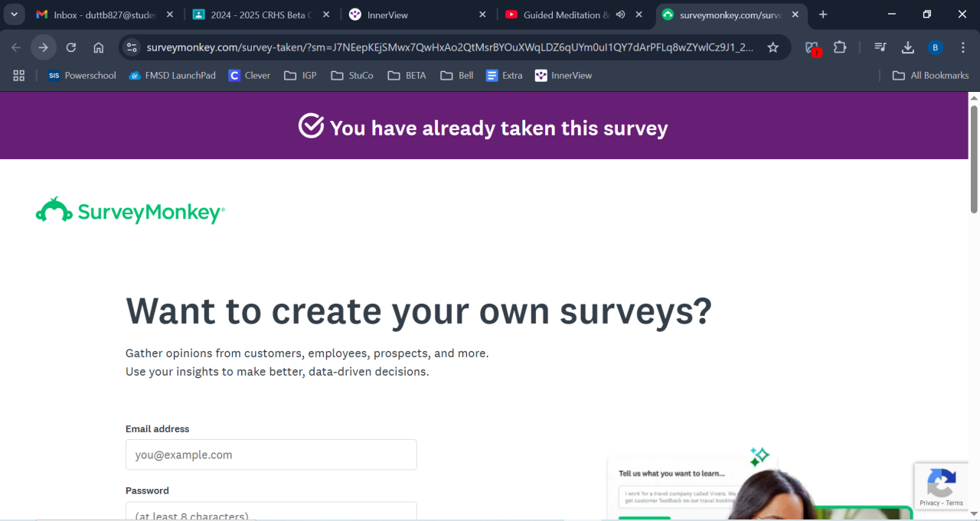Click the checkmark icon in purple banner

pos(311,126)
